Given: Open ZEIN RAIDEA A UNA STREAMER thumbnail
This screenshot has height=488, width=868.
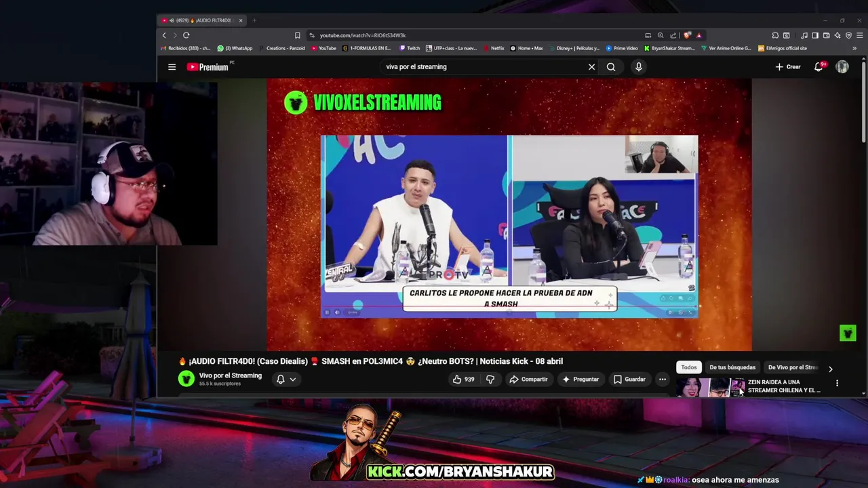Looking at the screenshot, I should tap(710, 387).
